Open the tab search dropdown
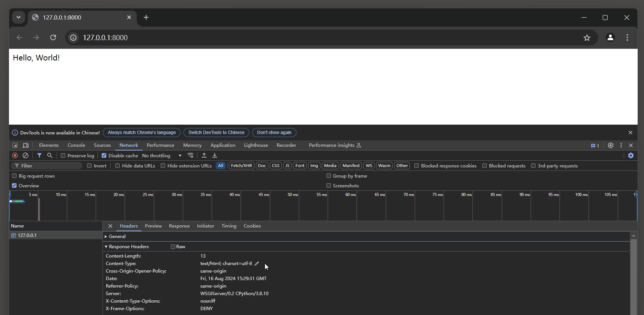The width and height of the screenshot is (644, 315). (18, 17)
